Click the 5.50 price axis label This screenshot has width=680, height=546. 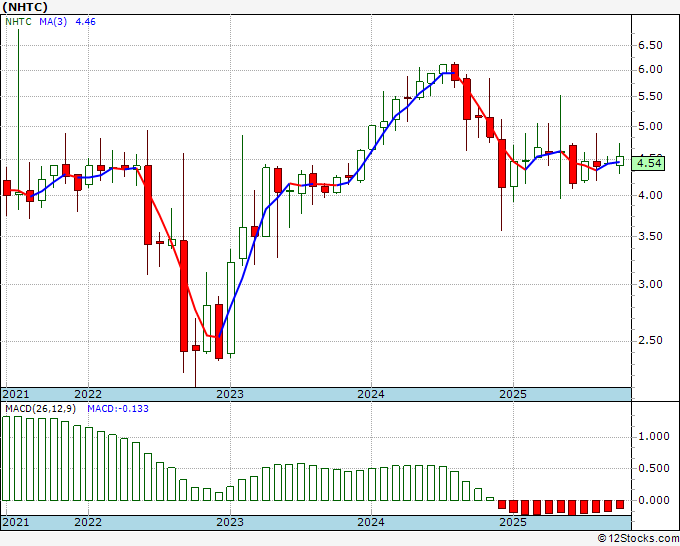point(650,97)
